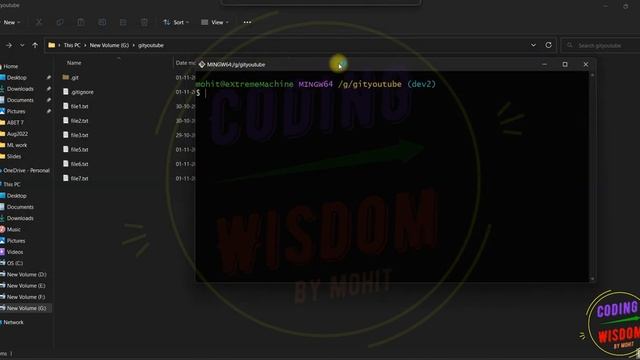Open New Volume (D:) drive
Image resolution: width=640 pixels, height=360 pixels.
point(26,274)
